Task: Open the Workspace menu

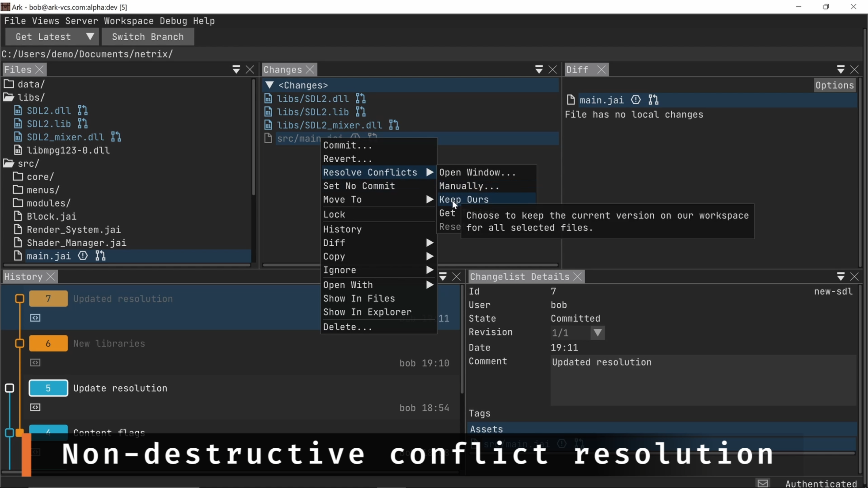Action: pos(129,21)
